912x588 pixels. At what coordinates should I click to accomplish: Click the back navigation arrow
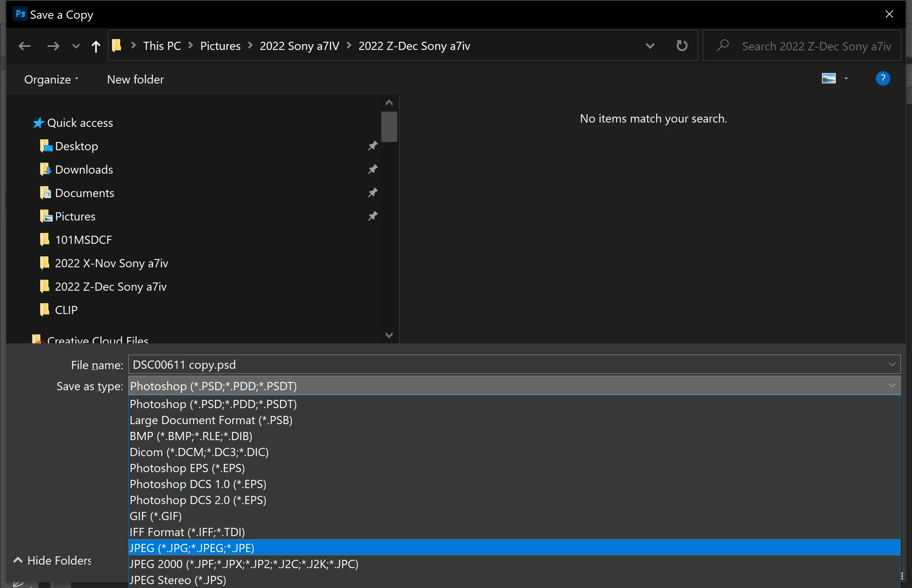pyautogui.click(x=25, y=46)
